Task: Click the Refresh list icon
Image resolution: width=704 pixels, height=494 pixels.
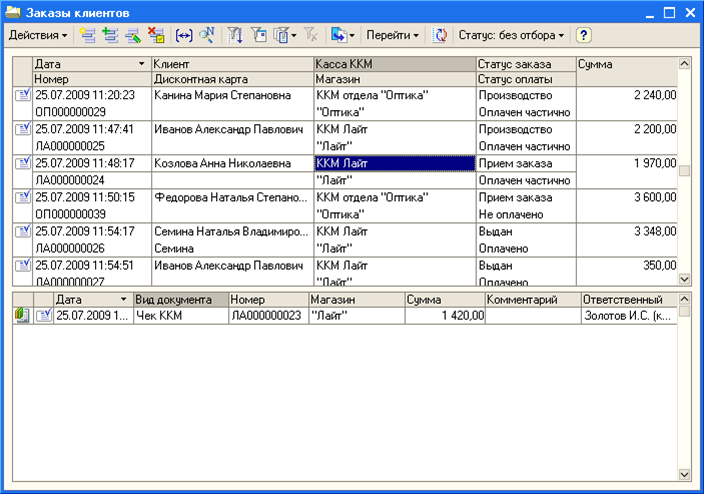Action: click(x=440, y=35)
